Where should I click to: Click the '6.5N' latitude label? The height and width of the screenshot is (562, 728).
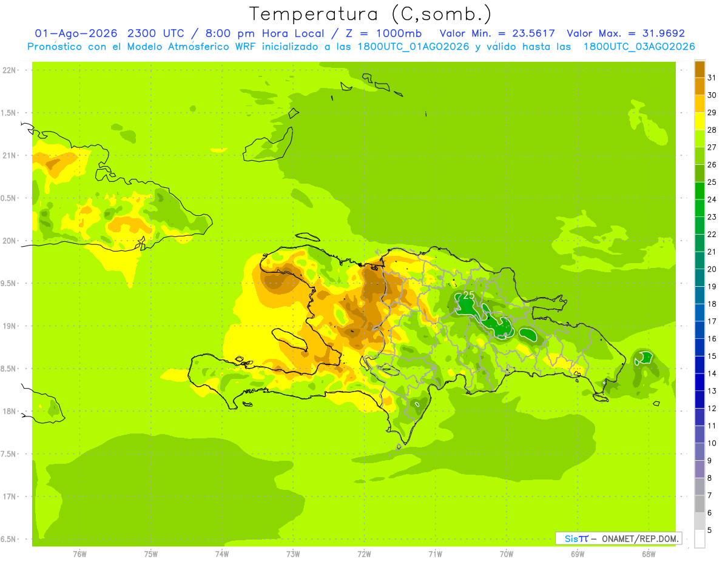click(x=9, y=539)
